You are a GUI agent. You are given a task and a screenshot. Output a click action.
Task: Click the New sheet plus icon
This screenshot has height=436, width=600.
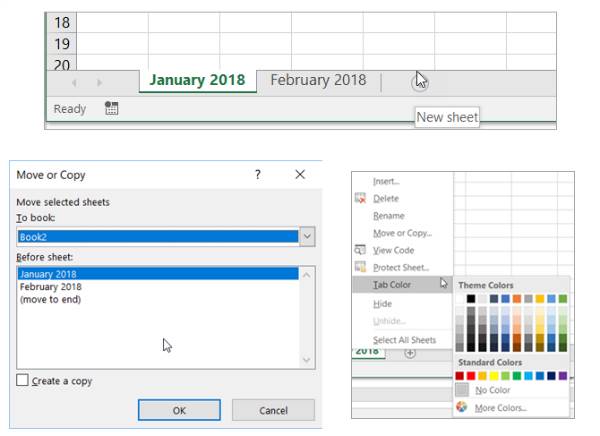click(x=419, y=82)
